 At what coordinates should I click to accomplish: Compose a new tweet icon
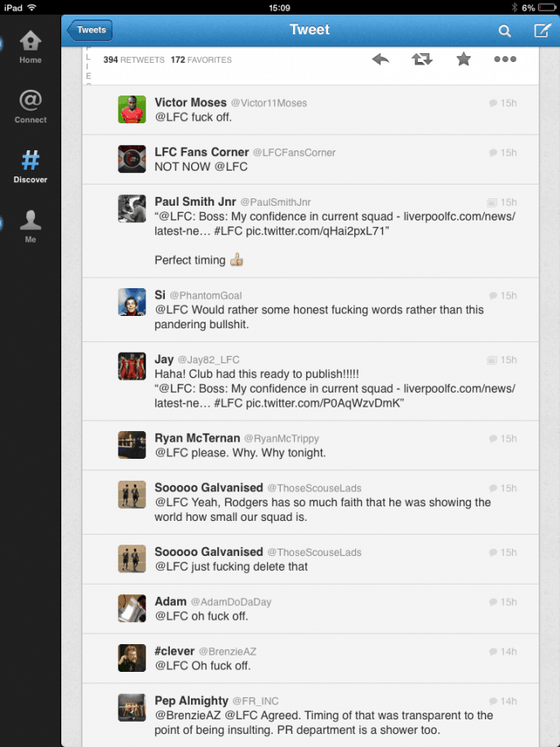pyautogui.click(x=542, y=30)
